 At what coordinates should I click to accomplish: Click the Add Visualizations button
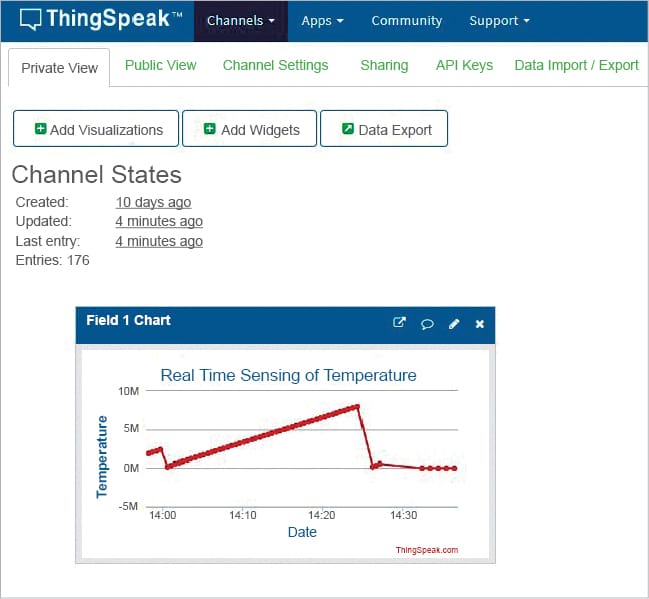pyautogui.click(x=96, y=129)
